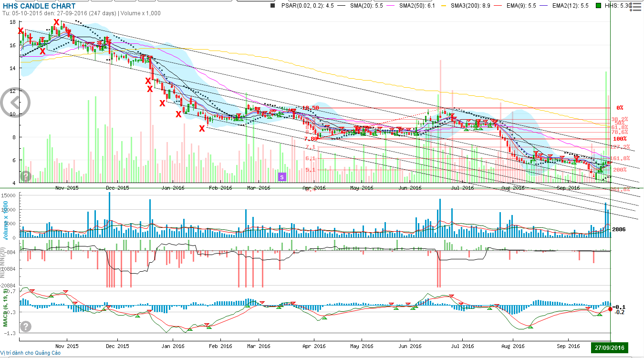Select the 61.8% Fibonacci label
This screenshot has height=358, width=644.
pyautogui.click(x=621, y=127)
